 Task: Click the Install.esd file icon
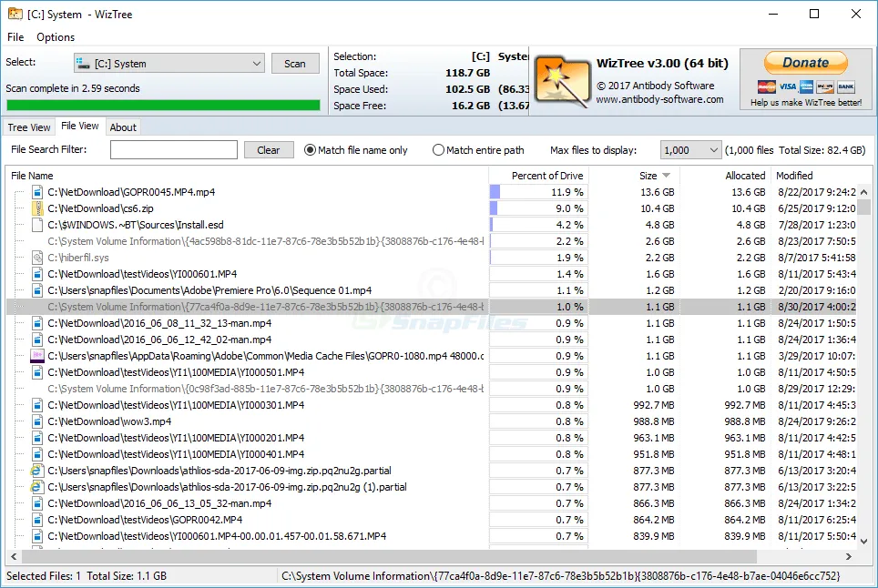pyautogui.click(x=37, y=225)
